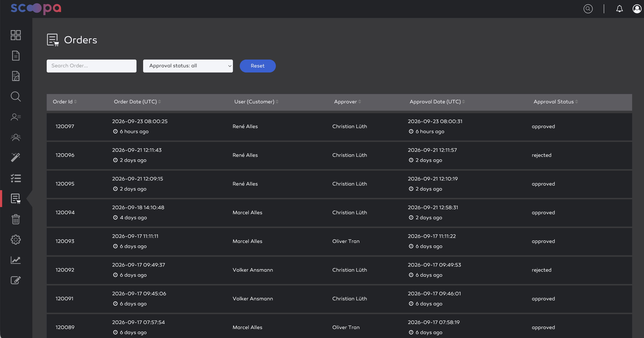644x338 pixels.
Task: Open the checklist tasks sidebar icon
Action: (x=16, y=178)
